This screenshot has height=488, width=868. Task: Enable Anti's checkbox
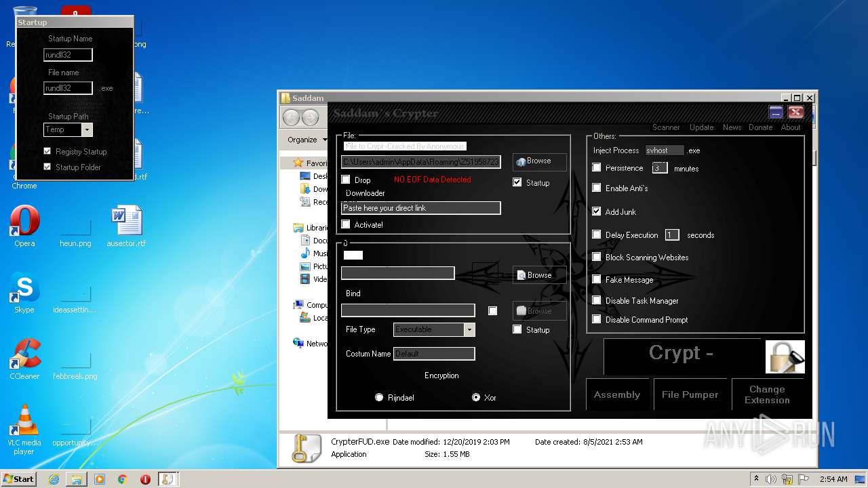click(x=597, y=188)
